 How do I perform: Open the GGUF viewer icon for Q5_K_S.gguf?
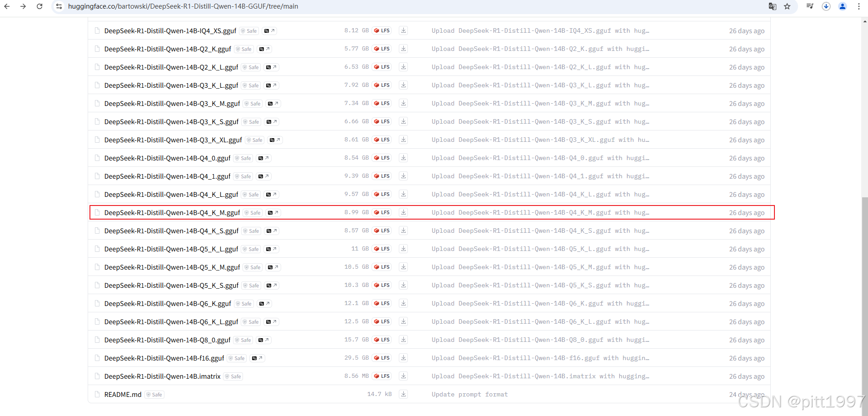272,286
